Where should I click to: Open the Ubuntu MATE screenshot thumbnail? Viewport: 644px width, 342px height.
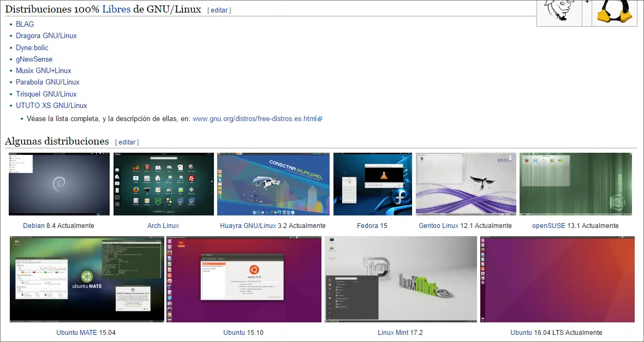87,279
